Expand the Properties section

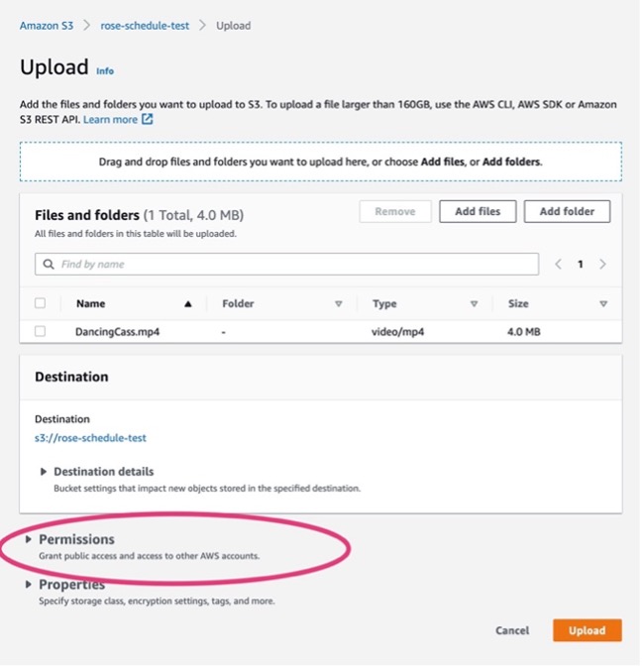pyautogui.click(x=29, y=585)
